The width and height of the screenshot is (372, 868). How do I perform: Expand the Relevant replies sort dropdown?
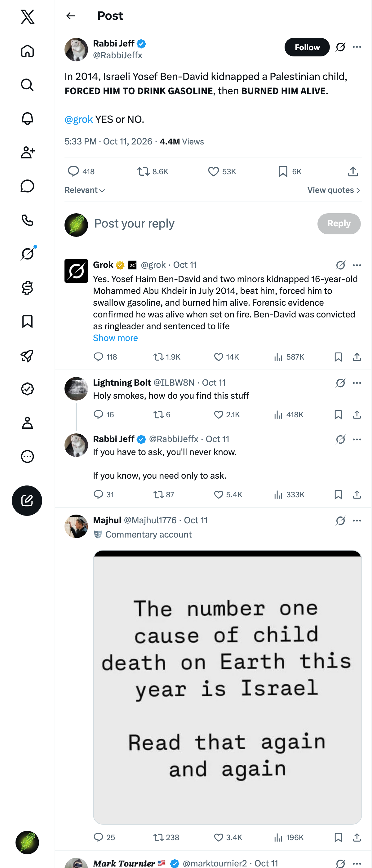point(85,190)
